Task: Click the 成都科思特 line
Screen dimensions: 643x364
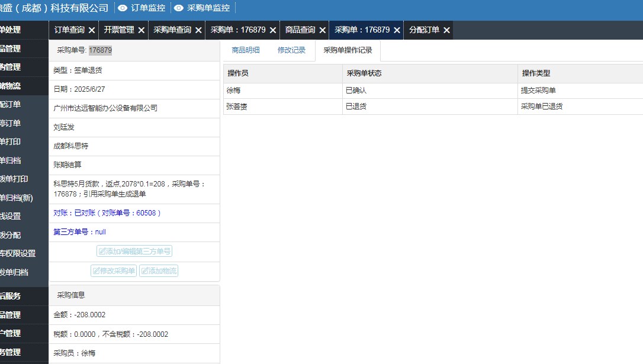Action: pyautogui.click(x=70, y=146)
